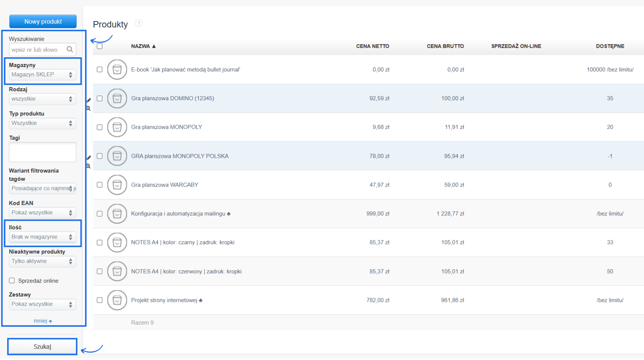This screenshot has height=360, width=644.
Task: Click the Tagi input field
Action: tap(42, 152)
